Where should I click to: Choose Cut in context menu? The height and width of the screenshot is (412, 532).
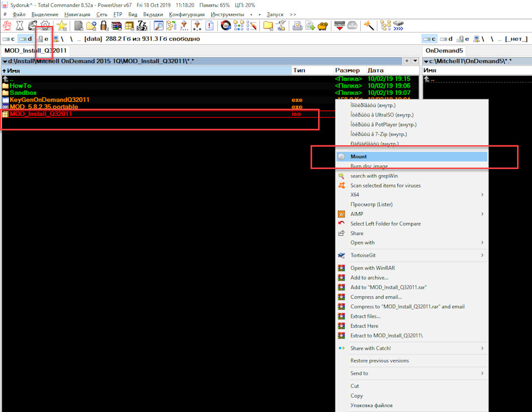click(x=412, y=386)
